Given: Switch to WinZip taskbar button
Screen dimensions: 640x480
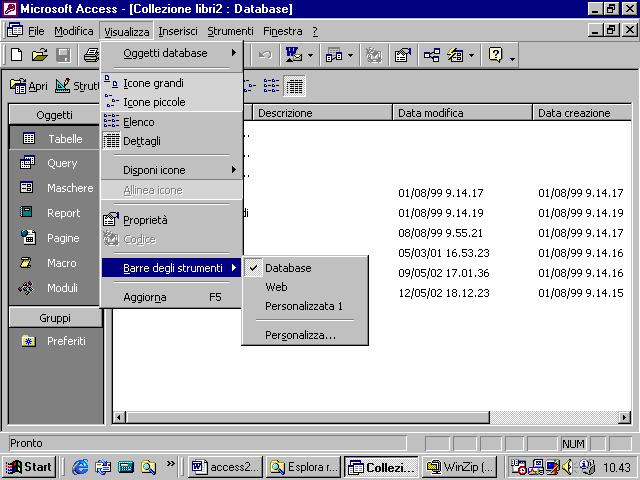Looking at the screenshot, I should (x=459, y=467).
